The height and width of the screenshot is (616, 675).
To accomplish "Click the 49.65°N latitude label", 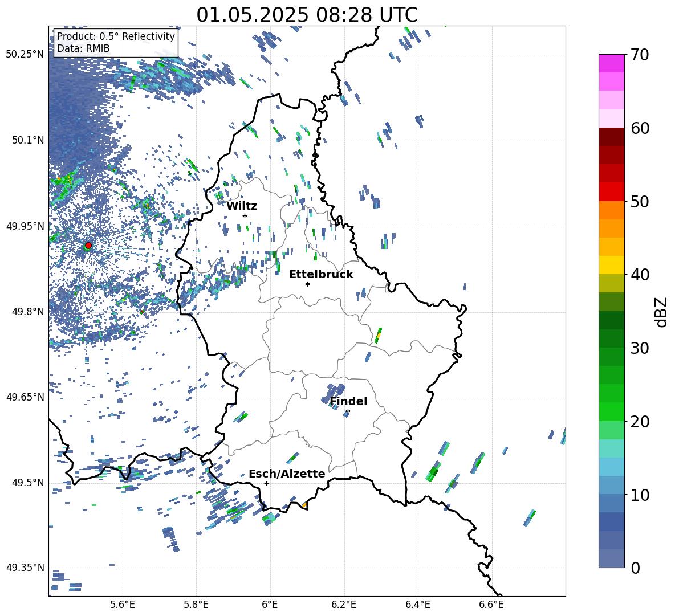I will click(x=25, y=397).
